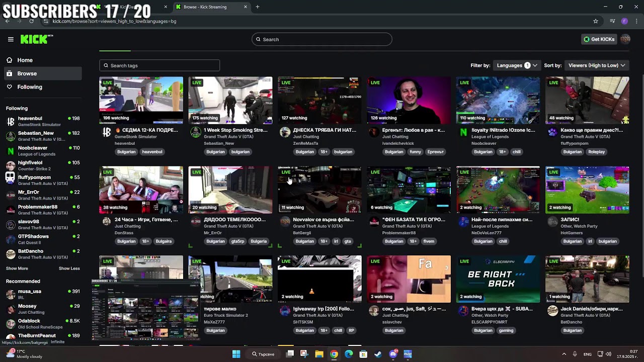Go back with the browser back arrow
This screenshot has height=362, width=644.
(7, 21)
